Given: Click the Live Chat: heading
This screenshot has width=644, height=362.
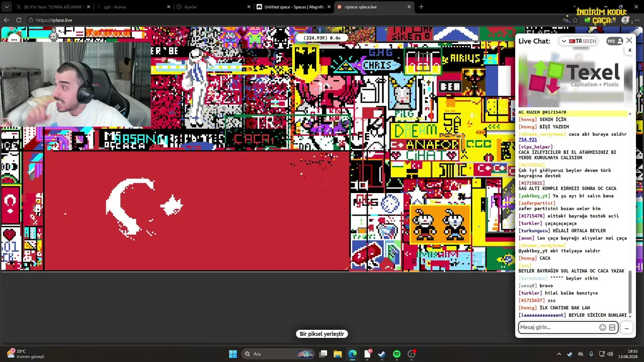Looking at the screenshot, I should [x=534, y=41].
